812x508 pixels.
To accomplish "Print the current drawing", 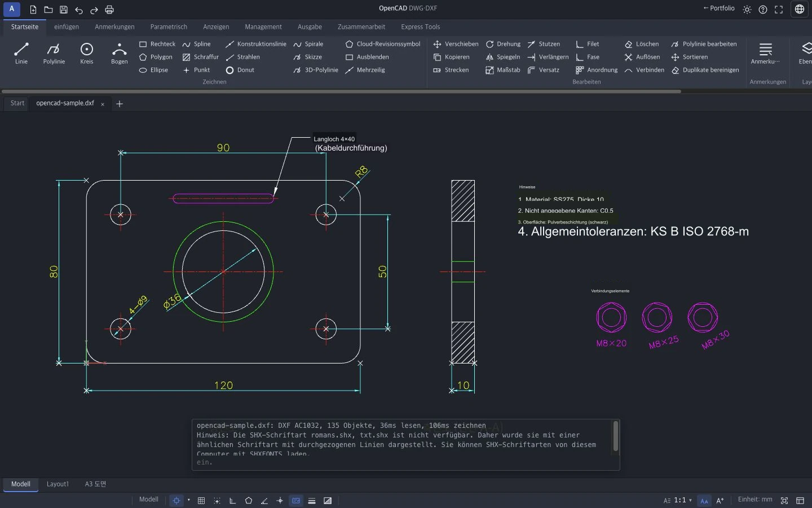I will pyautogui.click(x=109, y=10).
